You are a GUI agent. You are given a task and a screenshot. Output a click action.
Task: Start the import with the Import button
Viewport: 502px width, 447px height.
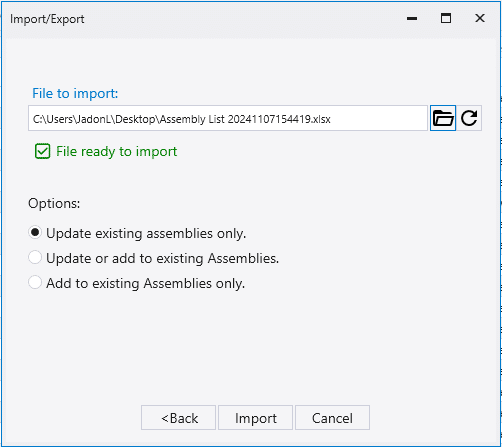coord(255,418)
